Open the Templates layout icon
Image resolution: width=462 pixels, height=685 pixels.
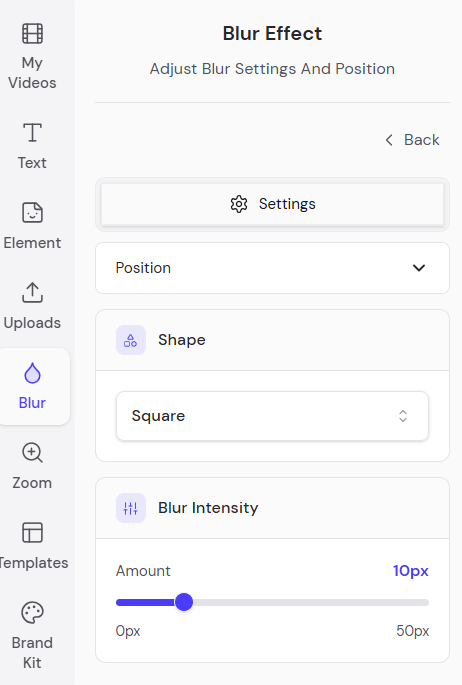pos(32,533)
